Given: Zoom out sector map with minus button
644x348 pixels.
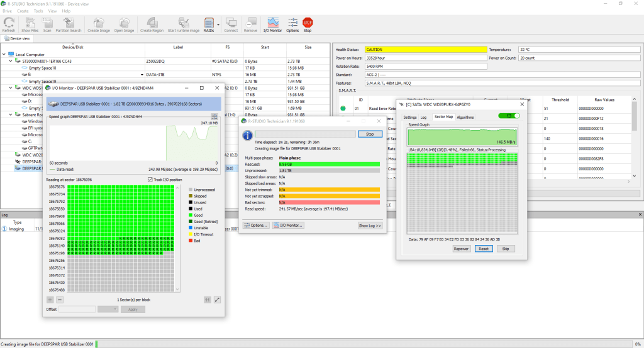Looking at the screenshot, I should click(60, 300).
